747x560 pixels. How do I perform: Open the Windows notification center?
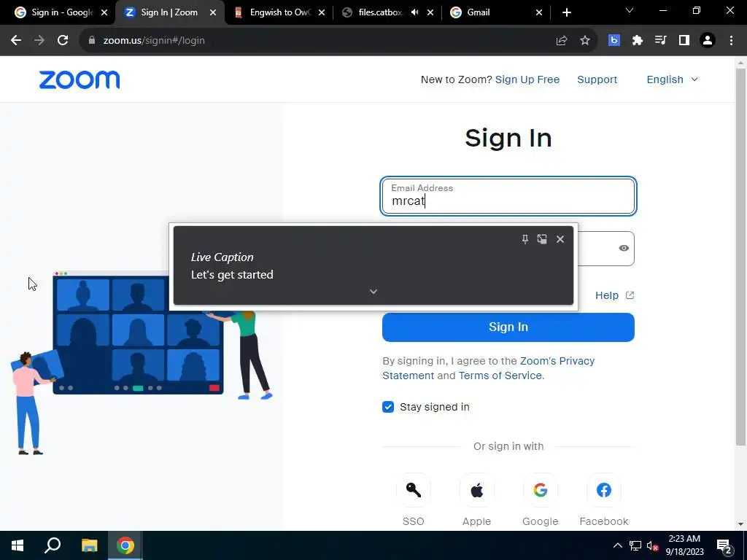(x=724, y=546)
